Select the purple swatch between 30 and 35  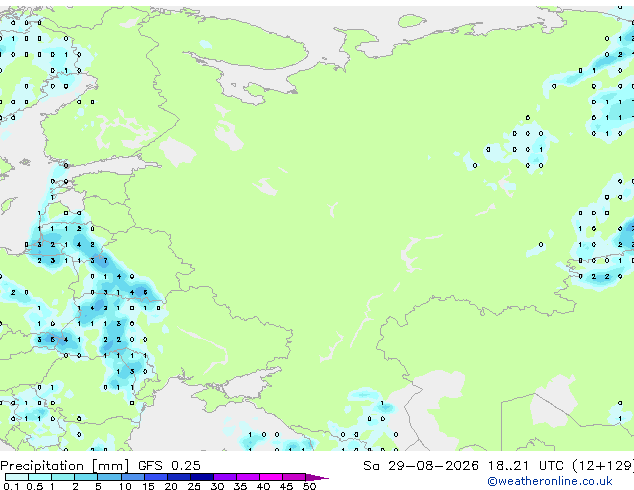[x=225, y=477]
